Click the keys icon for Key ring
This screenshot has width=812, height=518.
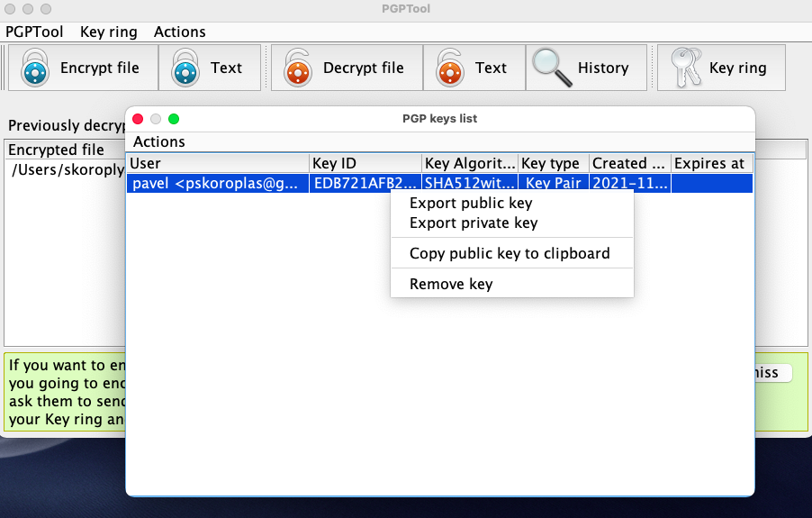tap(686, 68)
